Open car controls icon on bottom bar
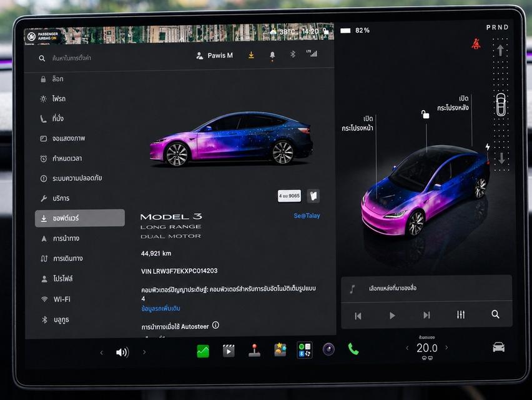This screenshot has width=532, height=400. tap(499, 347)
